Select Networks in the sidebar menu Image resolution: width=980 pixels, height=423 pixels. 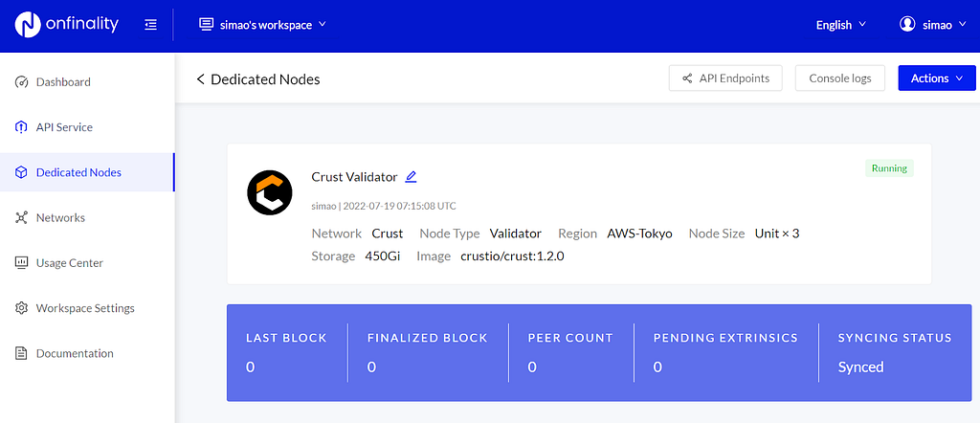[x=60, y=218]
